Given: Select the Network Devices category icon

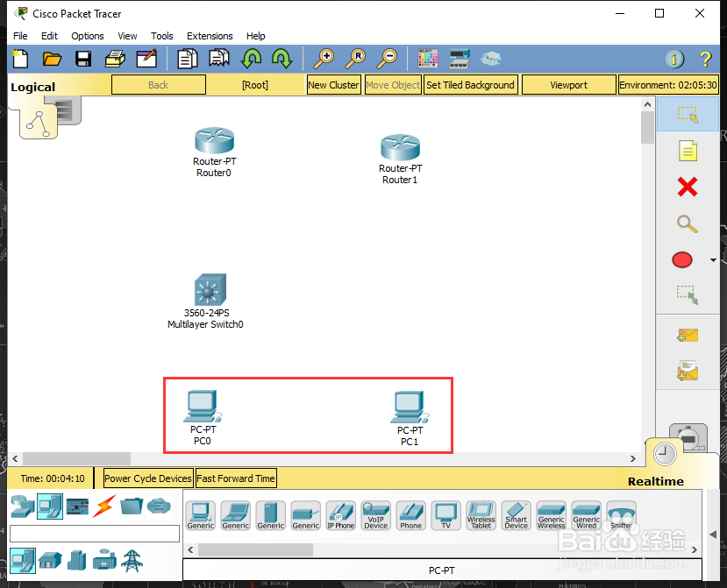Looking at the screenshot, I should coord(22,507).
